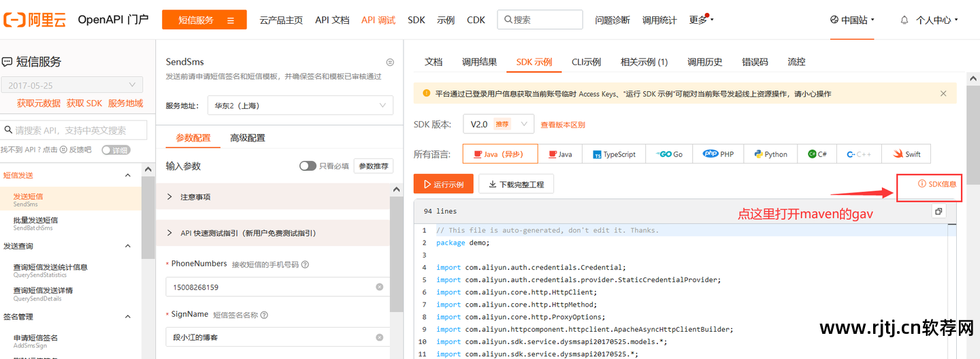The image size is (980, 359).
Task: Clear the PhoneNumbers field with the x icon
Action: coord(380,287)
